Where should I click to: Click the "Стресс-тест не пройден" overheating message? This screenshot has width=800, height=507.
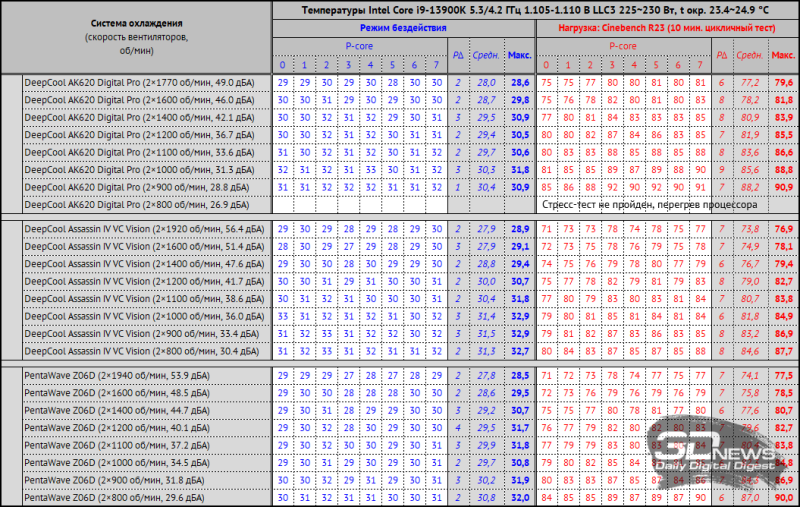tap(650, 204)
